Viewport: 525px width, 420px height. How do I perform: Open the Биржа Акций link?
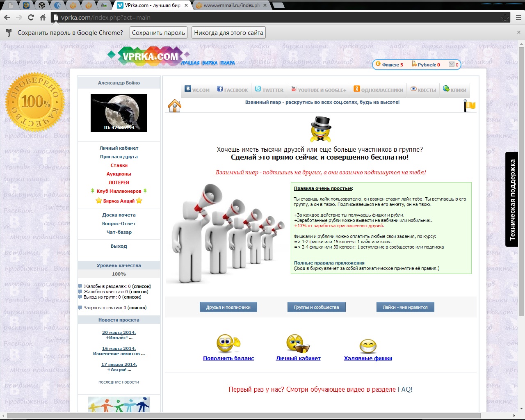tap(119, 201)
